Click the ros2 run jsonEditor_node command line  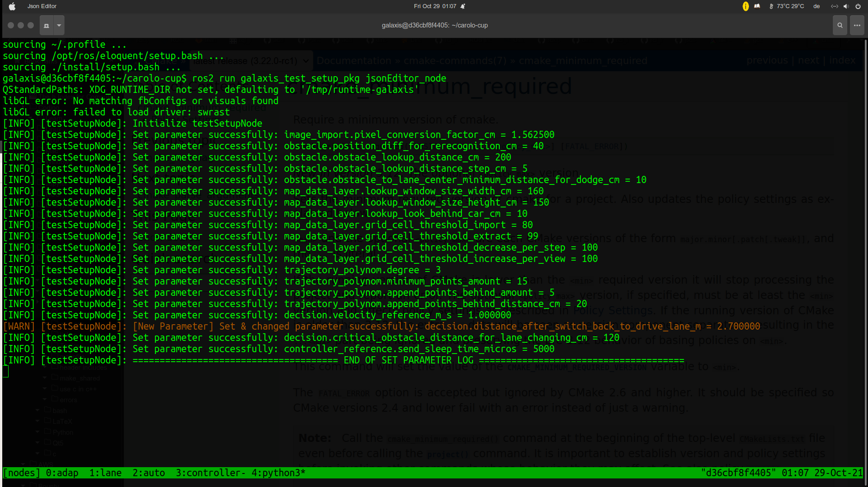point(225,78)
